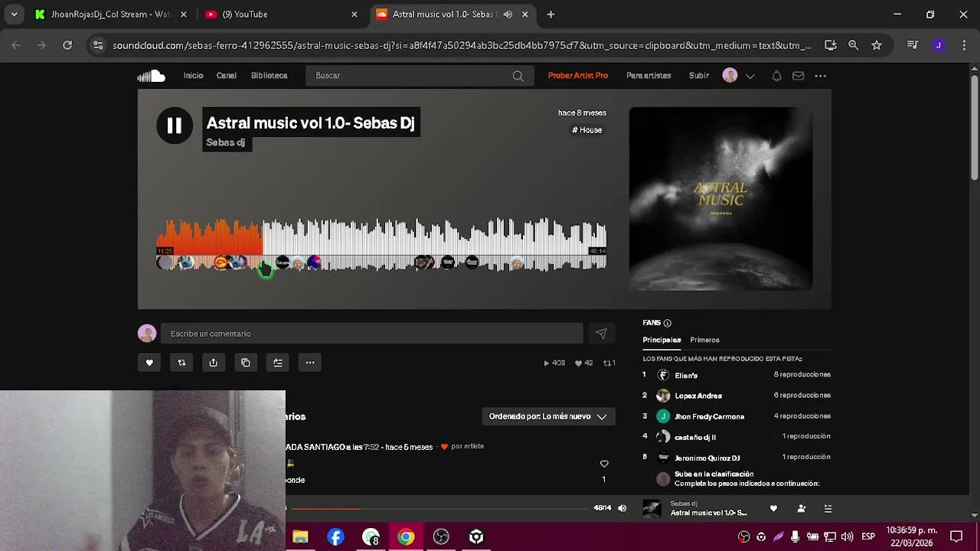Open the notifications bell
The height and width of the screenshot is (551, 980).
click(776, 76)
